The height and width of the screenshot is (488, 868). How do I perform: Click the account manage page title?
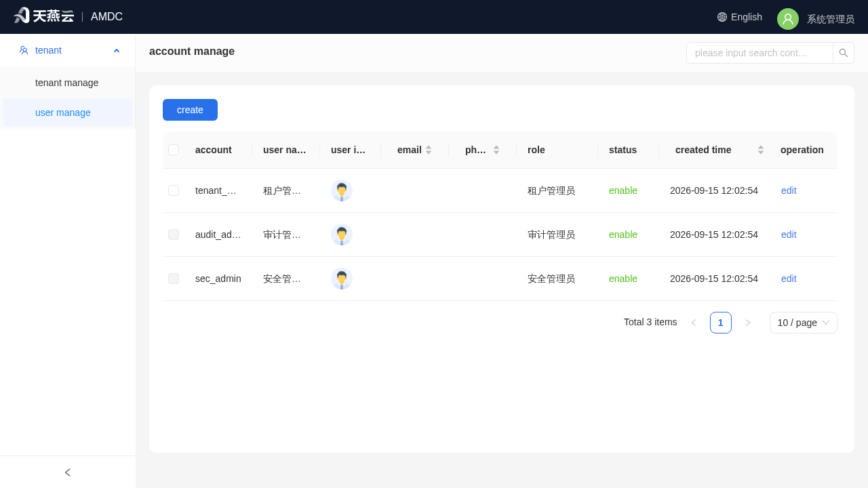[x=192, y=52]
